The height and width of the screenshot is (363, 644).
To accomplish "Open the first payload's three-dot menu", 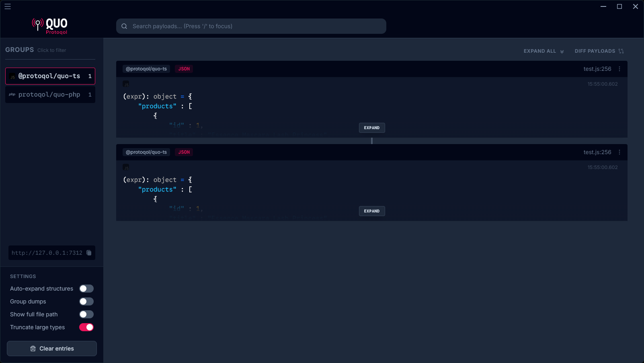I will click(x=619, y=69).
